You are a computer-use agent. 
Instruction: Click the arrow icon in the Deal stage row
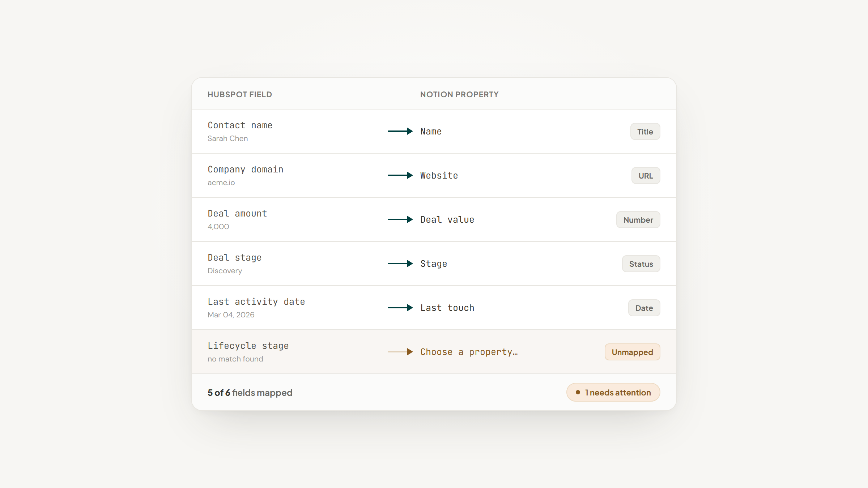point(400,264)
